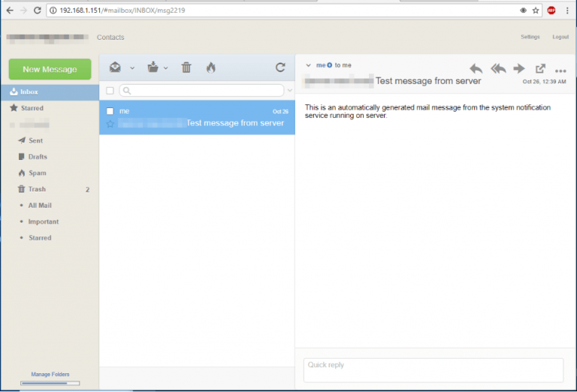Open the Important folder
This screenshot has width=577, height=392.
(44, 222)
